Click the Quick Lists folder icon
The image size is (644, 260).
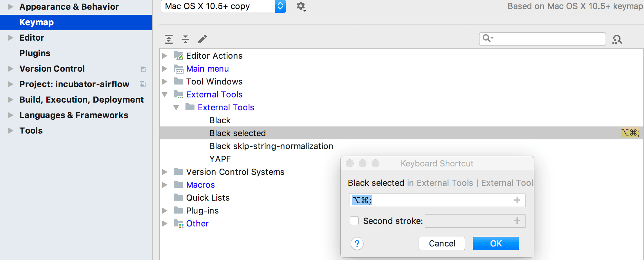(178, 197)
